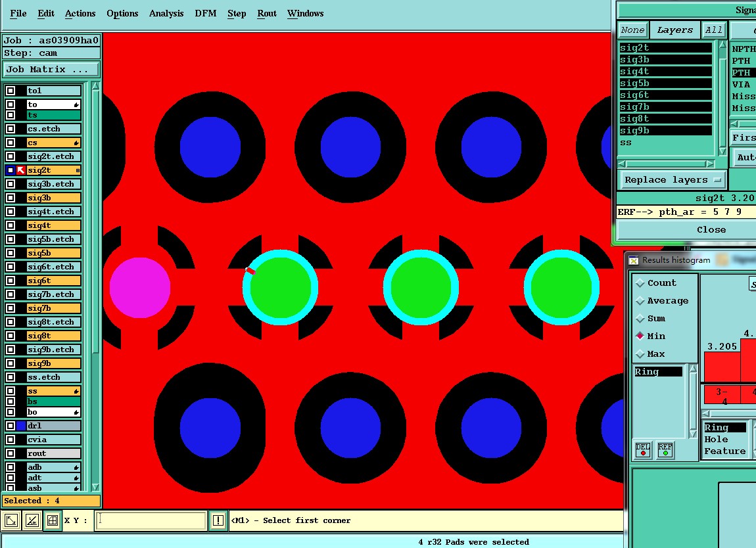Click the X Y coordinate input field
This screenshot has height=548, width=756.
tap(151, 520)
